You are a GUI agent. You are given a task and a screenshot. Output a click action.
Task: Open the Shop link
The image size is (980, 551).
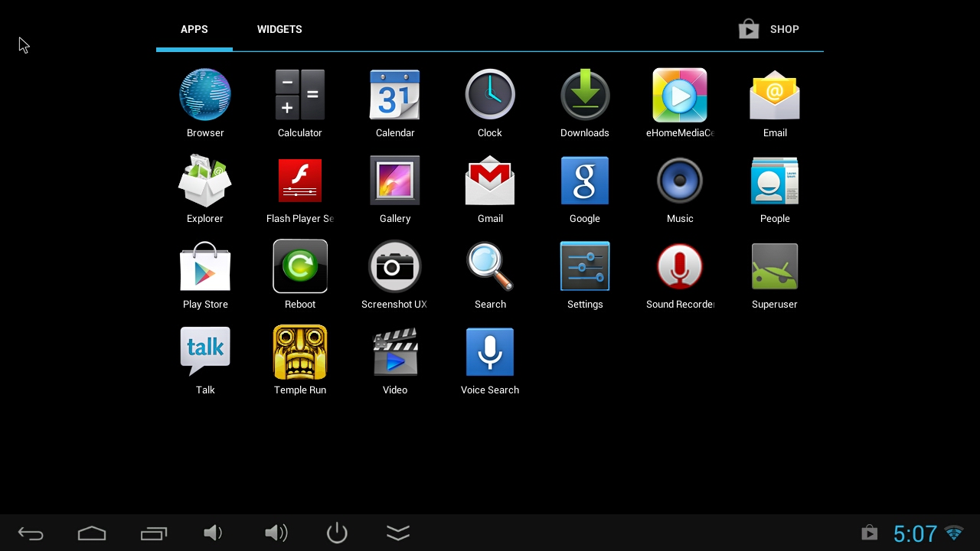[x=769, y=29]
